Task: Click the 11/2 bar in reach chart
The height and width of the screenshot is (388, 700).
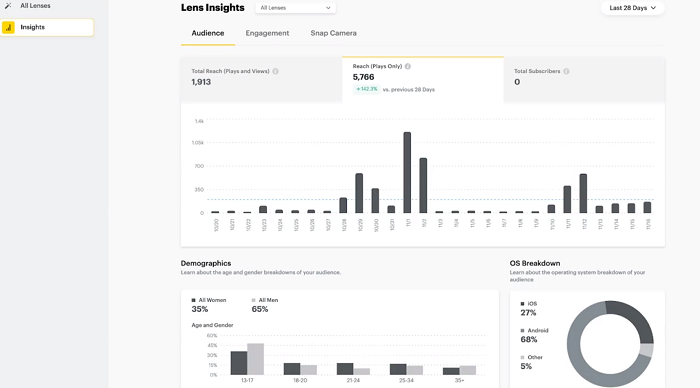Action: tap(423, 185)
